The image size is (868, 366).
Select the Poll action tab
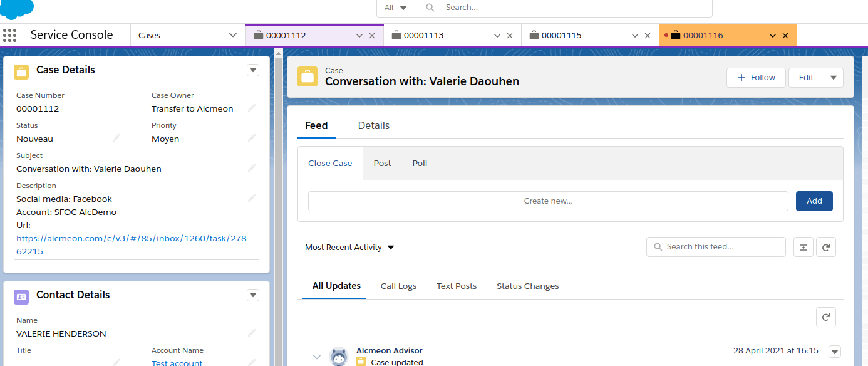(x=420, y=163)
